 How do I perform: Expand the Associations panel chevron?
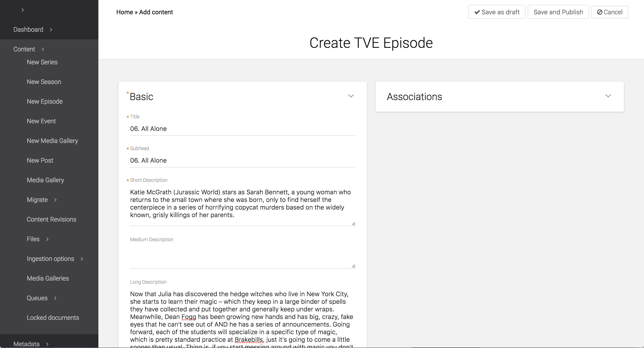coord(608,96)
